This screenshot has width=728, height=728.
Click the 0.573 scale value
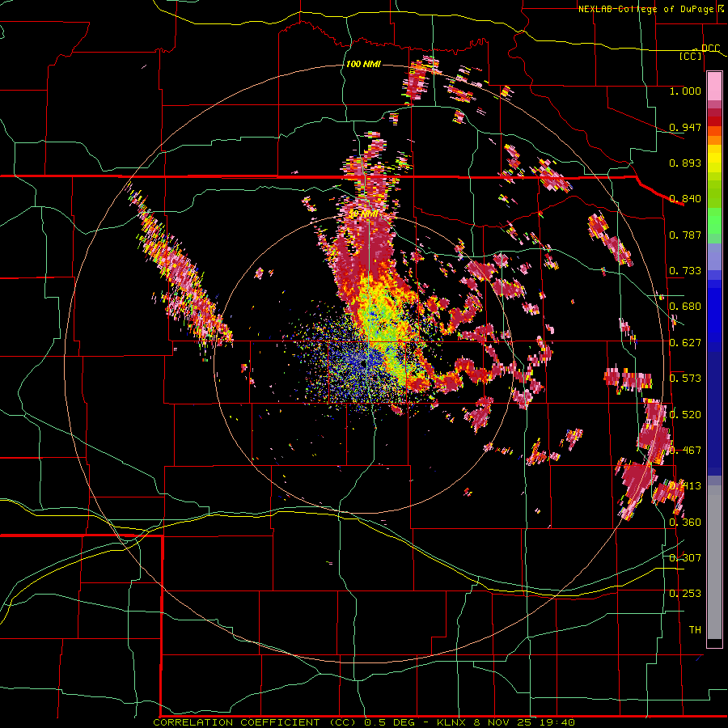[x=685, y=379]
